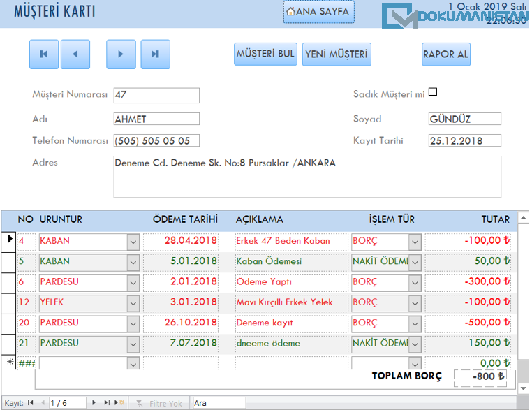Click the Soyad field containing GÜNDÜZ
Image resolution: width=532 pixels, height=410 pixels.
464,119
